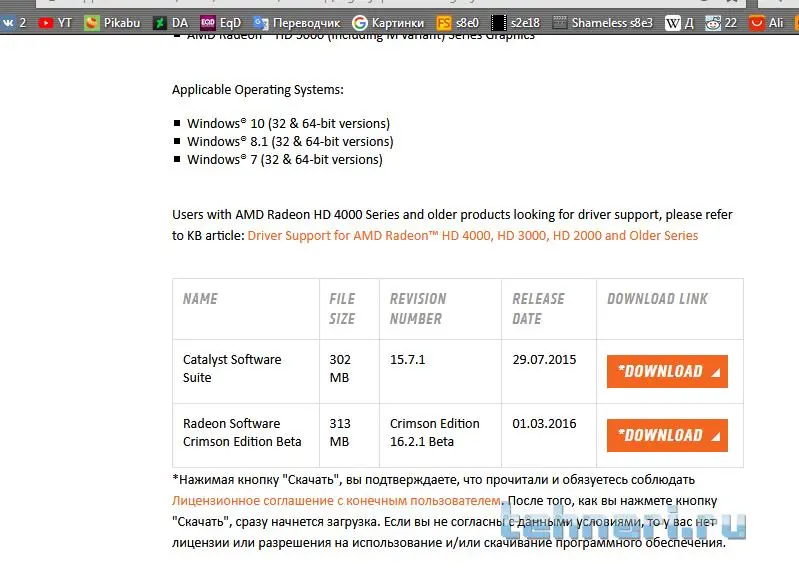Open the DeviantArt DA bookmark
Viewport: 799px width, 572px height.
(171, 23)
